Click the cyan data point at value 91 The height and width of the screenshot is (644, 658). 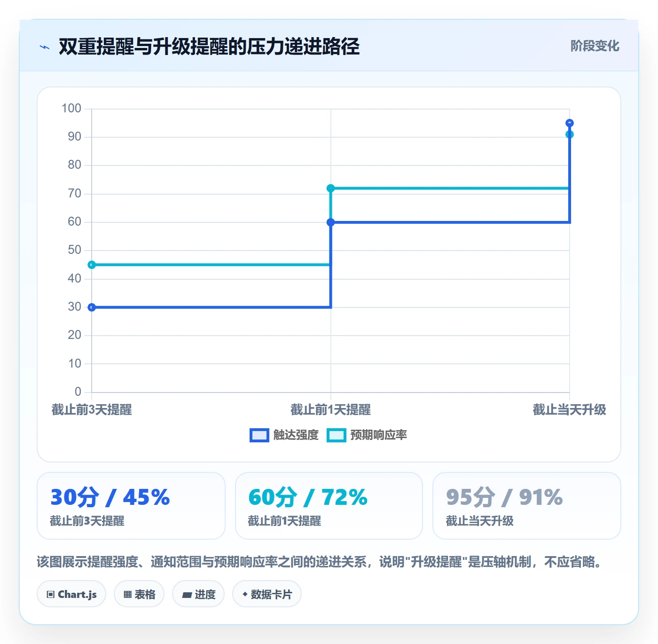570,134
